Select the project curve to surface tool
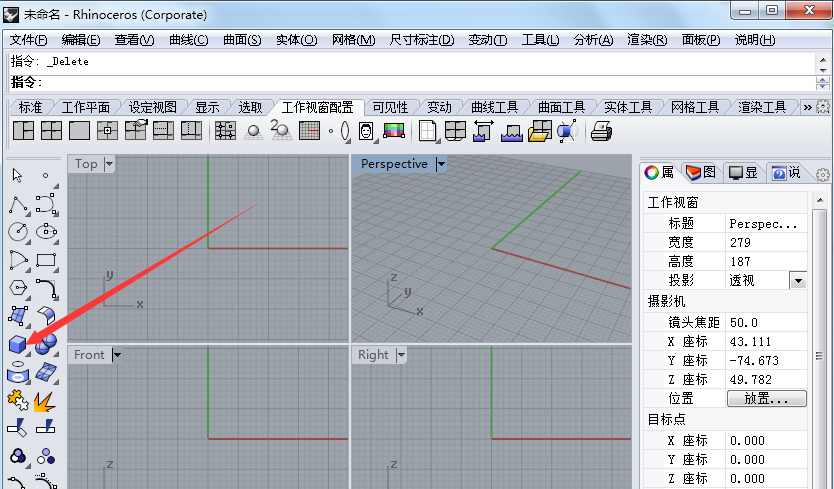 pyautogui.click(x=18, y=372)
